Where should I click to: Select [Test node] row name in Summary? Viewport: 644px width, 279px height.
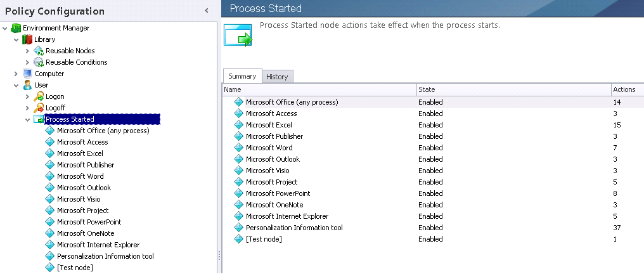pos(264,239)
